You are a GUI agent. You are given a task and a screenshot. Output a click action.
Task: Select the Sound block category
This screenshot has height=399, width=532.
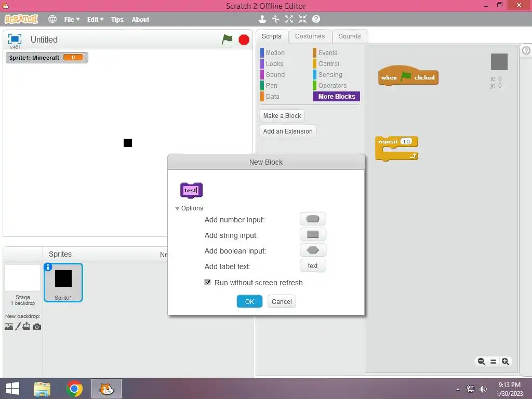point(275,75)
